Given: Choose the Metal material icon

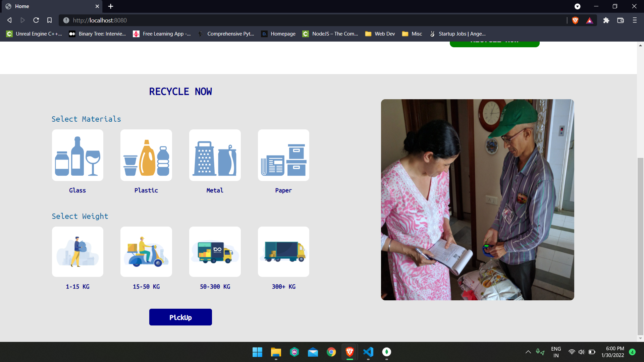Looking at the screenshot, I should (215, 155).
